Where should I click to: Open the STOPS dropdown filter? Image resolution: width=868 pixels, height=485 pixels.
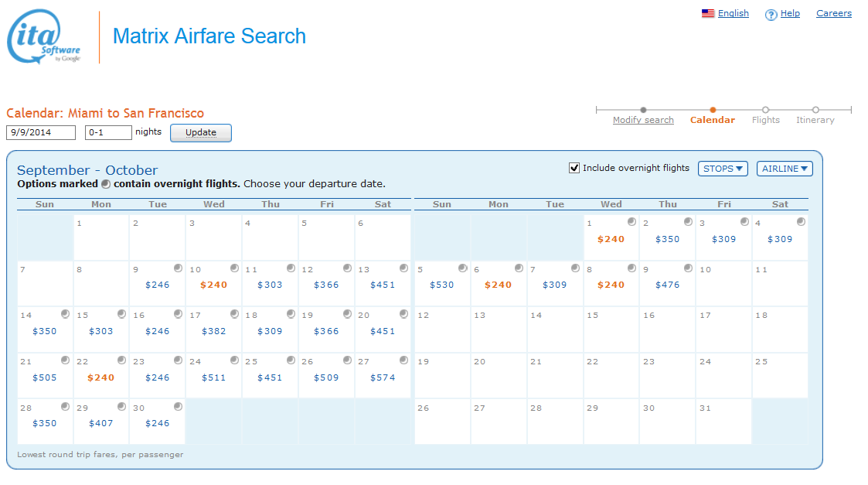723,169
